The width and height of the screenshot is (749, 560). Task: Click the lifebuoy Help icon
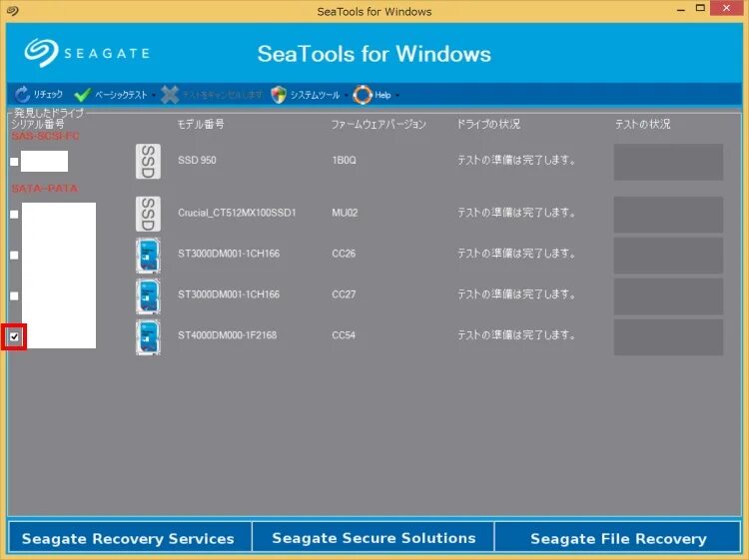click(363, 95)
